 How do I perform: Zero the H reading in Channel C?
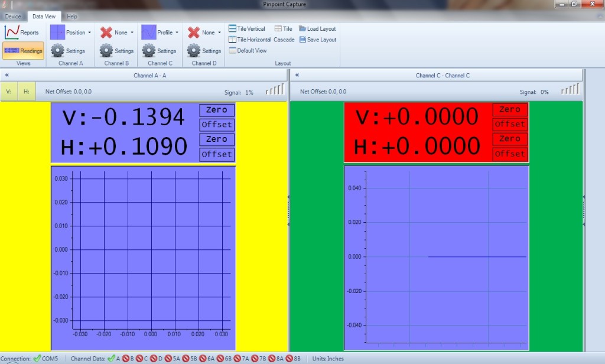(x=510, y=139)
